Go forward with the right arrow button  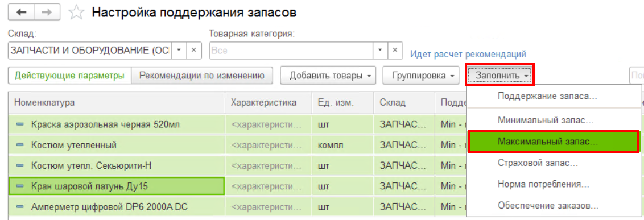47,12
